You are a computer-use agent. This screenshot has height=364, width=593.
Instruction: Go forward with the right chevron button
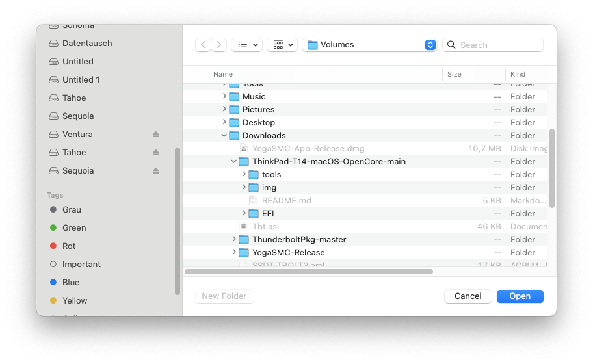pyautogui.click(x=219, y=45)
